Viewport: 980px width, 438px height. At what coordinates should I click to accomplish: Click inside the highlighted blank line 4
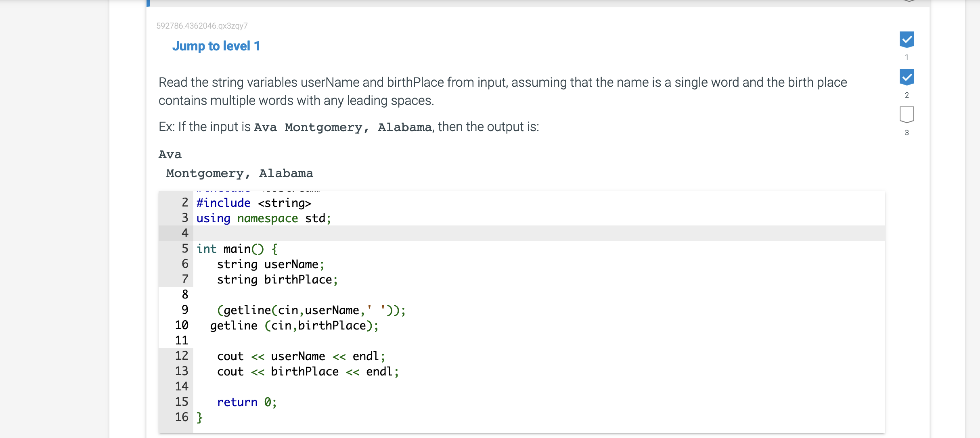[323, 233]
